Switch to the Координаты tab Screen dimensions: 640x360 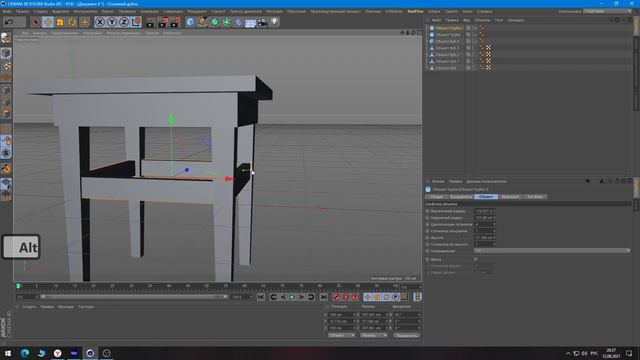pos(461,197)
